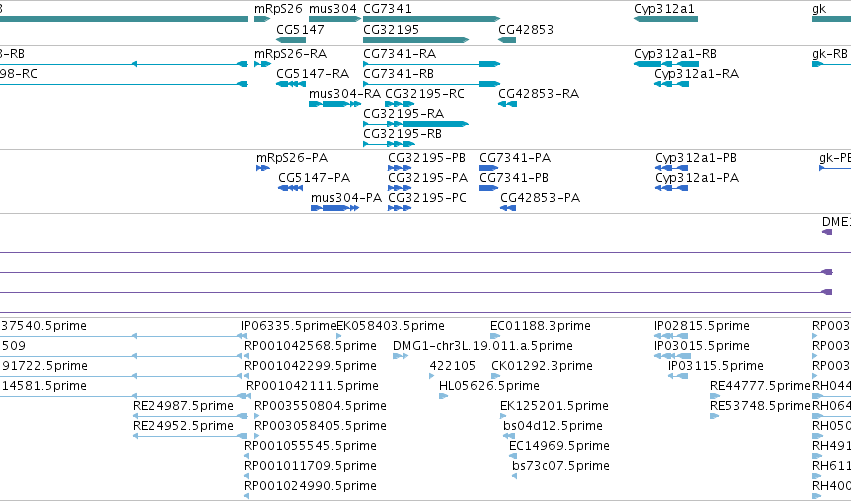
Task: Select EST EC14969.5prime
Action: point(559,447)
